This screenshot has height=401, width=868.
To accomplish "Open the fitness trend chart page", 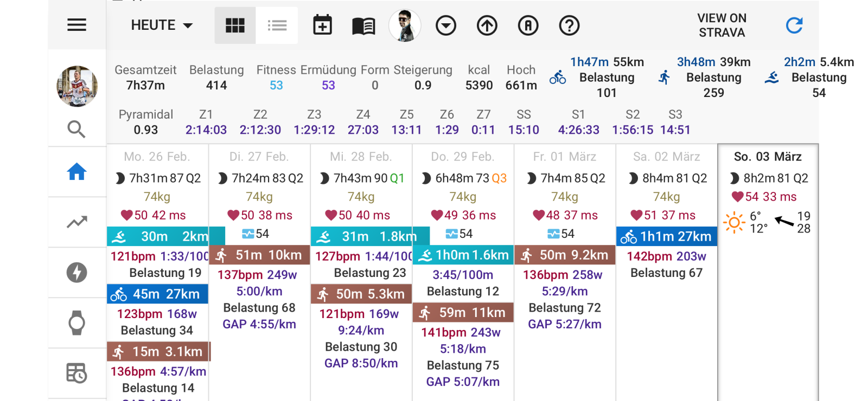I will point(76,222).
